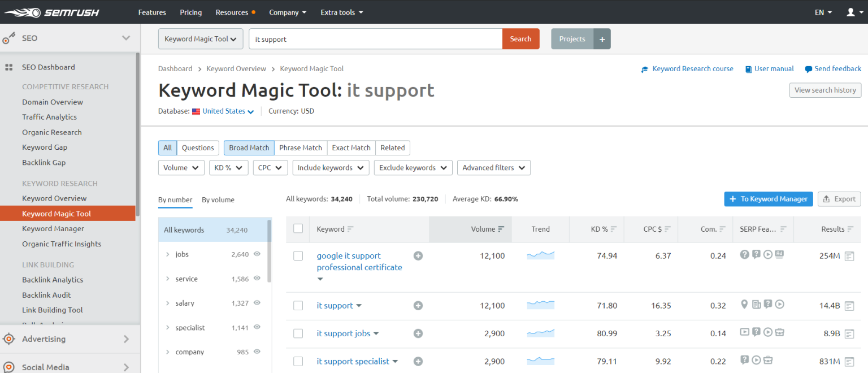Click the keyword search input field

click(x=376, y=39)
